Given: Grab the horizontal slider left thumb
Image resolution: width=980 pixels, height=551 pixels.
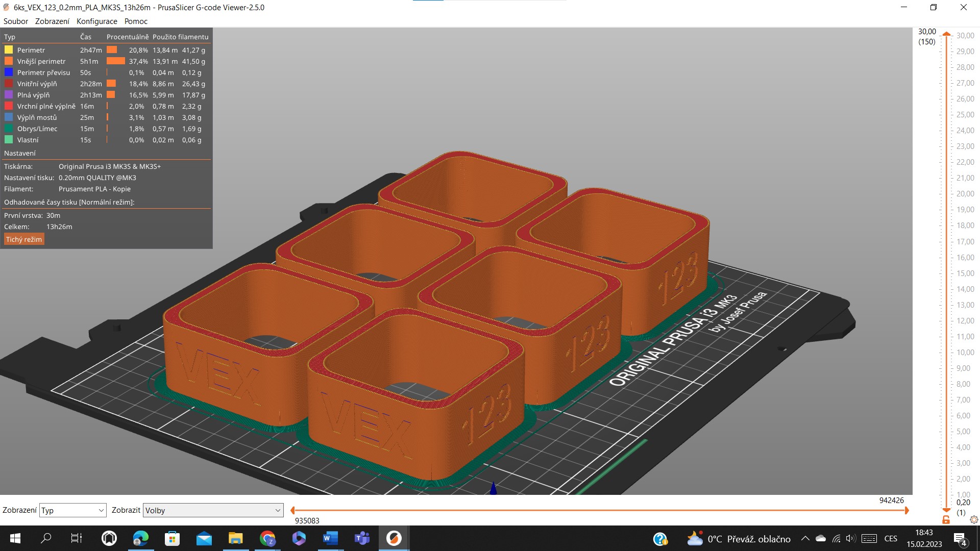Looking at the screenshot, I should pos(292,510).
